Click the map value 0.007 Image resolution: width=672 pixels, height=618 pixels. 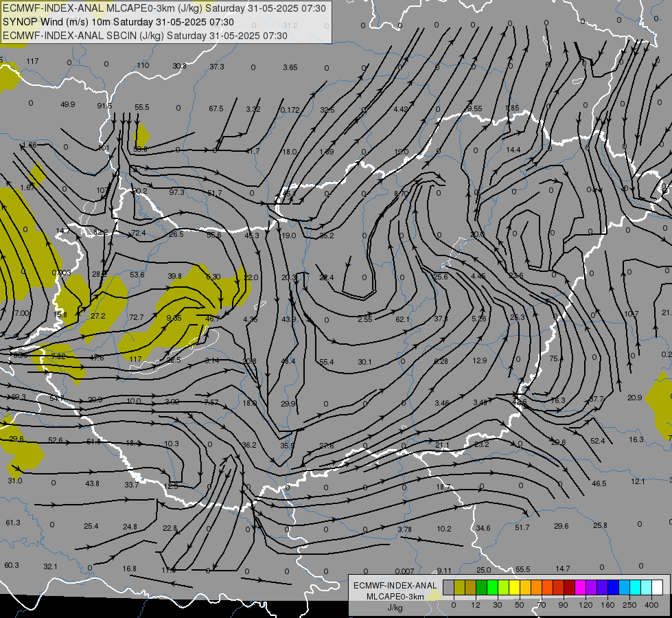point(404,571)
